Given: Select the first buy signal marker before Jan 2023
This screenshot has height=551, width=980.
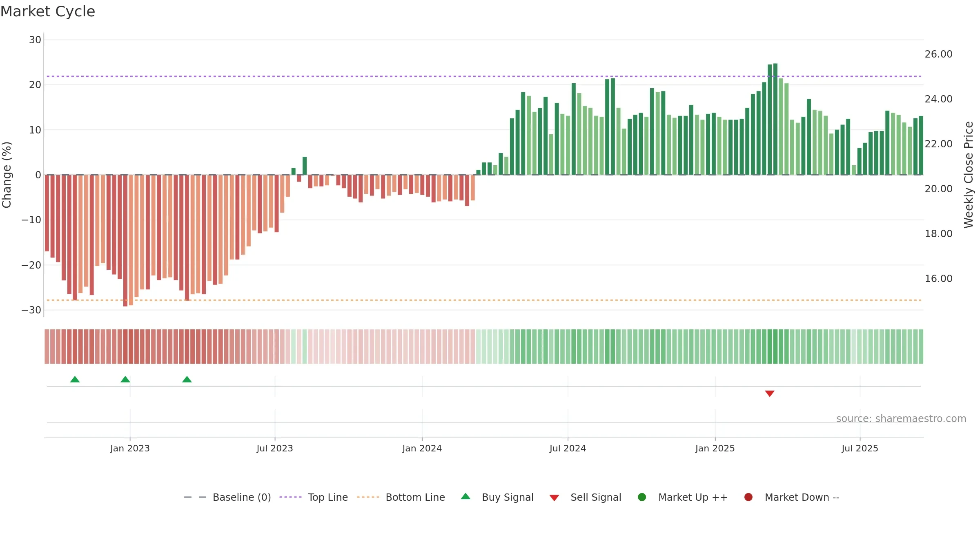Looking at the screenshot, I should point(75,380).
